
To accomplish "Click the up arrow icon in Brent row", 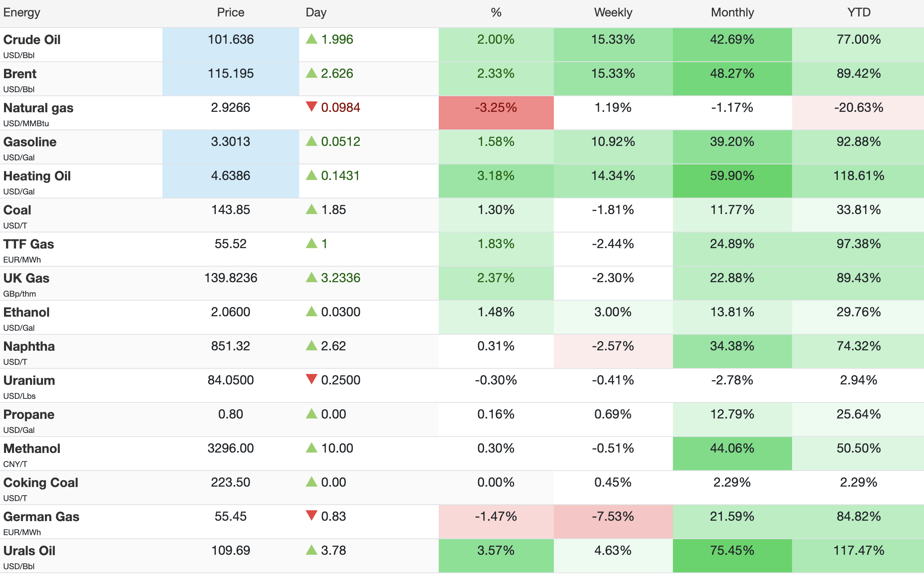I will pyautogui.click(x=311, y=73).
